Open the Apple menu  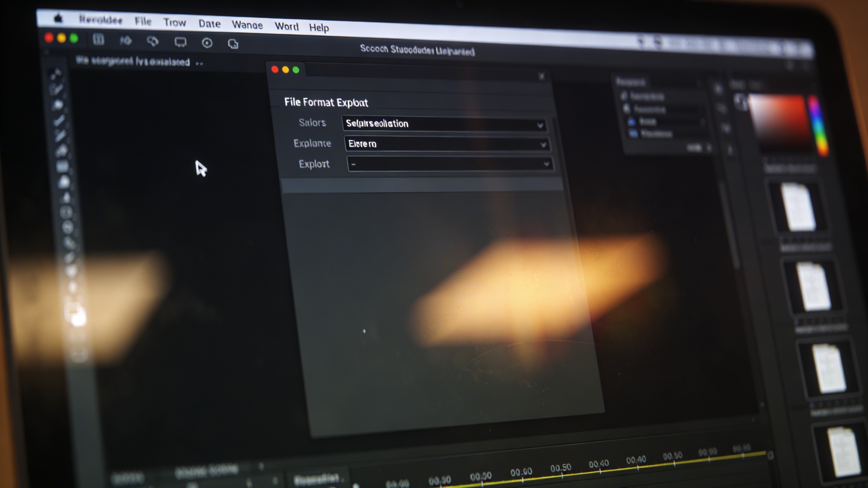click(x=58, y=18)
